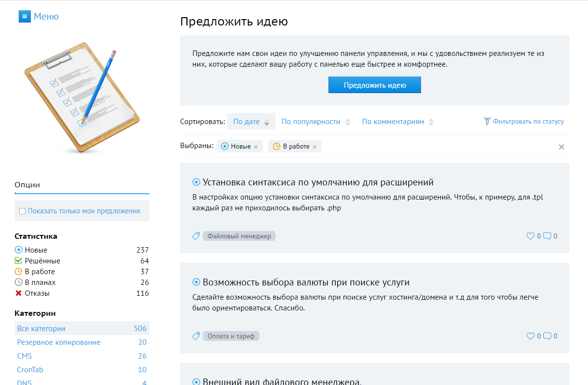Open the hamburger Меню icon

coord(25,17)
